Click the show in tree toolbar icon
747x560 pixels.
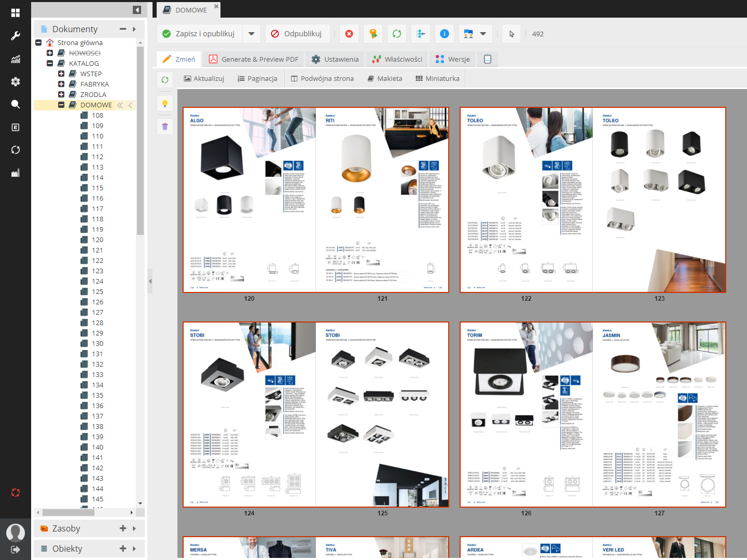click(x=421, y=34)
